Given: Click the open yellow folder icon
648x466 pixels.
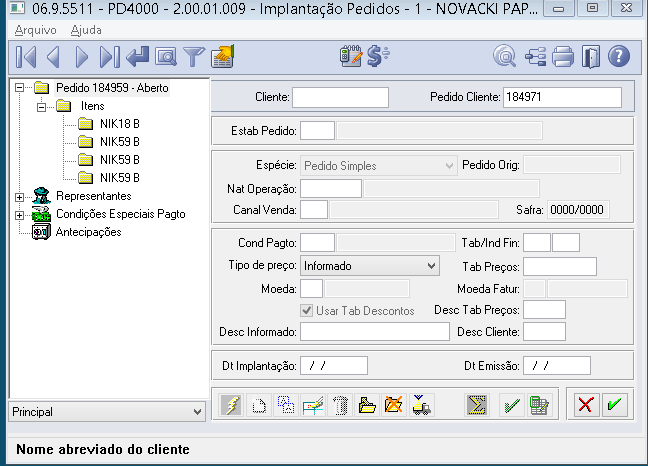Looking at the screenshot, I should pos(367,405).
